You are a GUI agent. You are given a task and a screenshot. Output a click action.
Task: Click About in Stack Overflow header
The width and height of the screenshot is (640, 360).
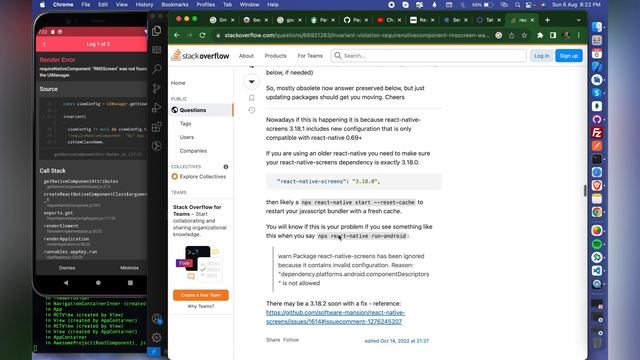[246, 56]
